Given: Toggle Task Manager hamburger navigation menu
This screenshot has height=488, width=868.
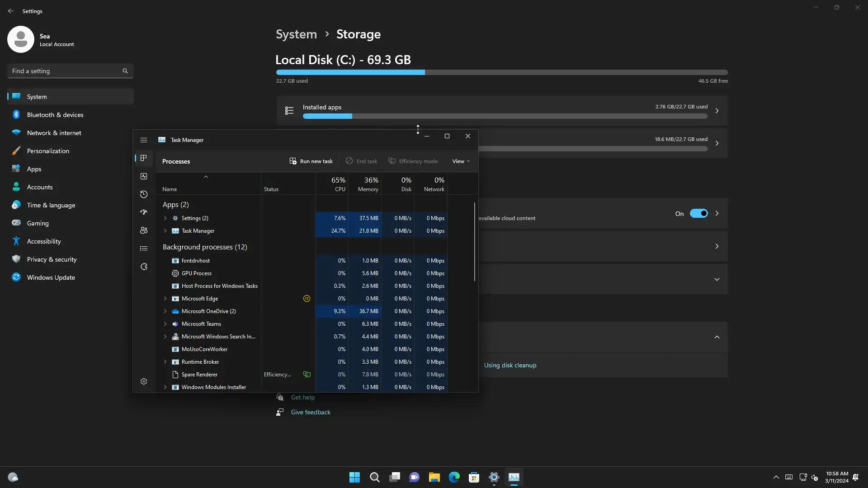Looking at the screenshot, I should click(x=144, y=140).
